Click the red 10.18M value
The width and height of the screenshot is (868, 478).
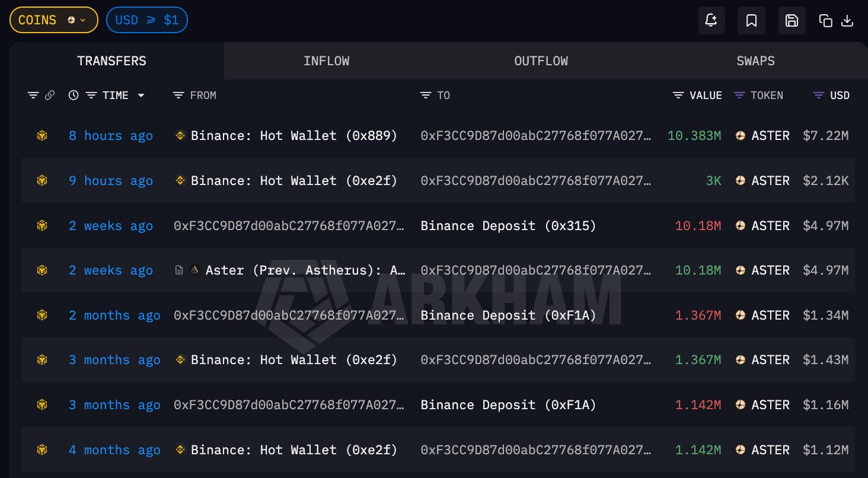(x=698, y=225)
